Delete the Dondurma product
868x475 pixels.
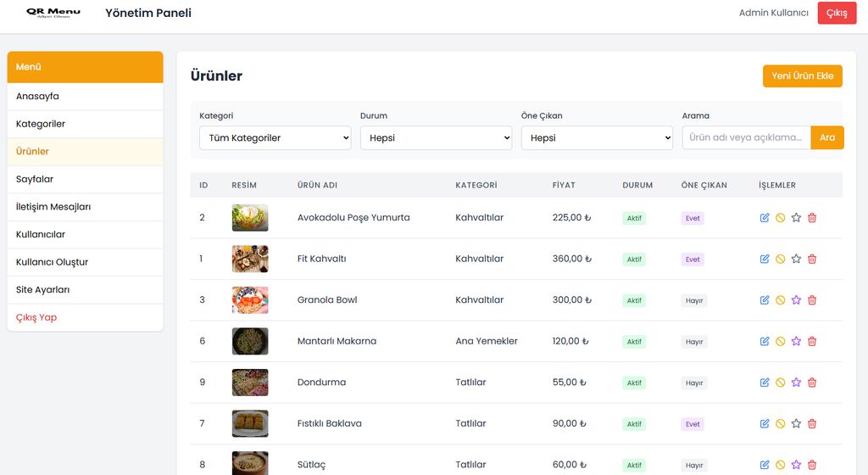812,383
